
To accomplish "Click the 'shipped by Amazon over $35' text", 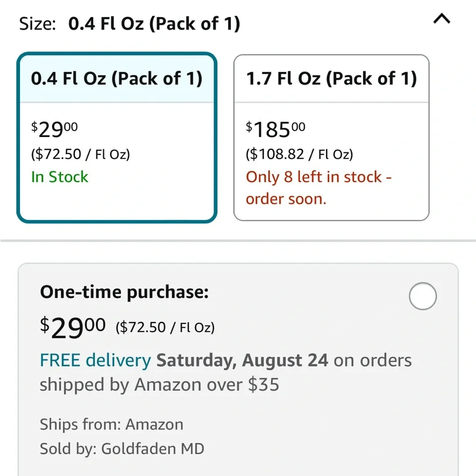I will pyautogui.click(x=159, y=385).
